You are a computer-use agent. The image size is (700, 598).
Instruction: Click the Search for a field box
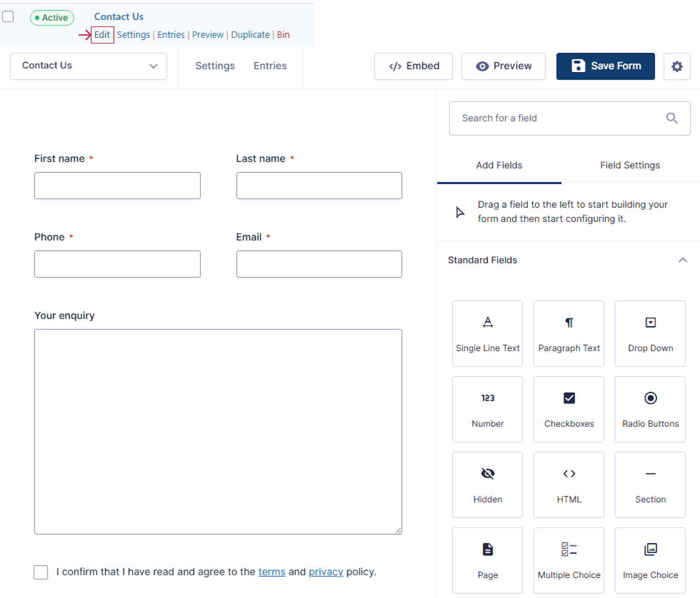(570, 118)
